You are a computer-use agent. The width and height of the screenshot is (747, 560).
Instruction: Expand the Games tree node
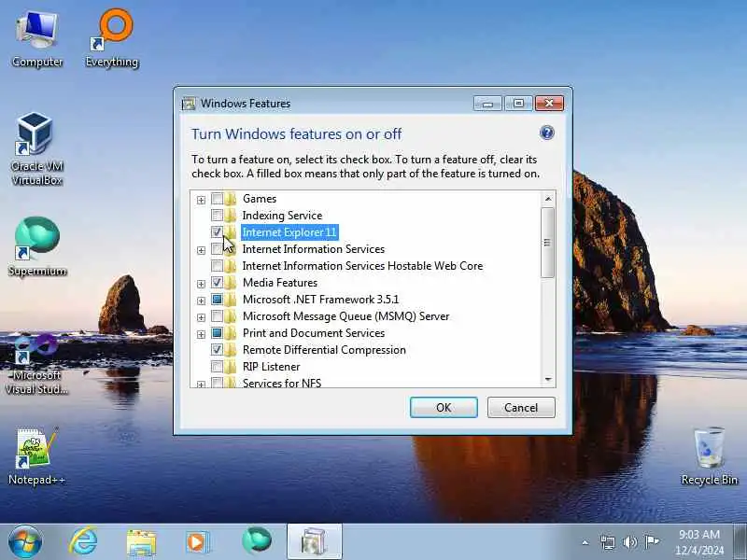point(201,200)
